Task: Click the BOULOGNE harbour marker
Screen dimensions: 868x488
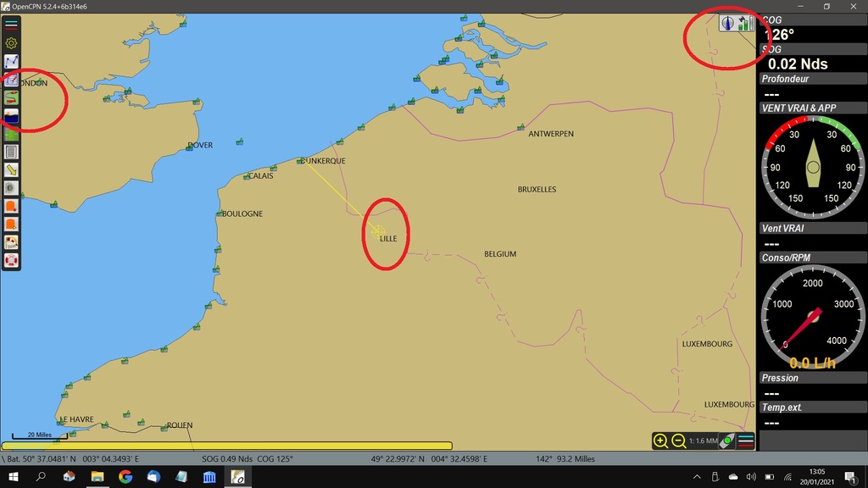Action: pos(220,213)
